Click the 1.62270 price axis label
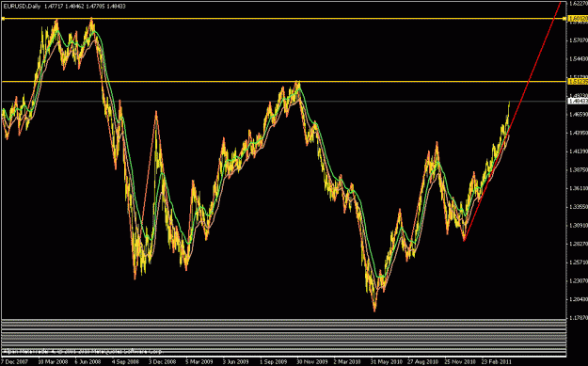The width and height of the screenshot is (588, 366). tap(579, 3)
